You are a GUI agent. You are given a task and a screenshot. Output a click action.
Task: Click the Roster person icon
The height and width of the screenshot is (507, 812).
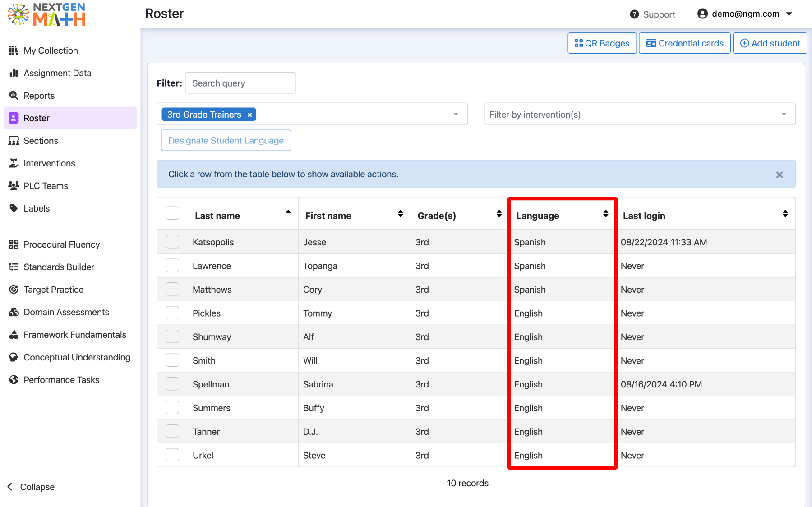(x=14, y=118)
